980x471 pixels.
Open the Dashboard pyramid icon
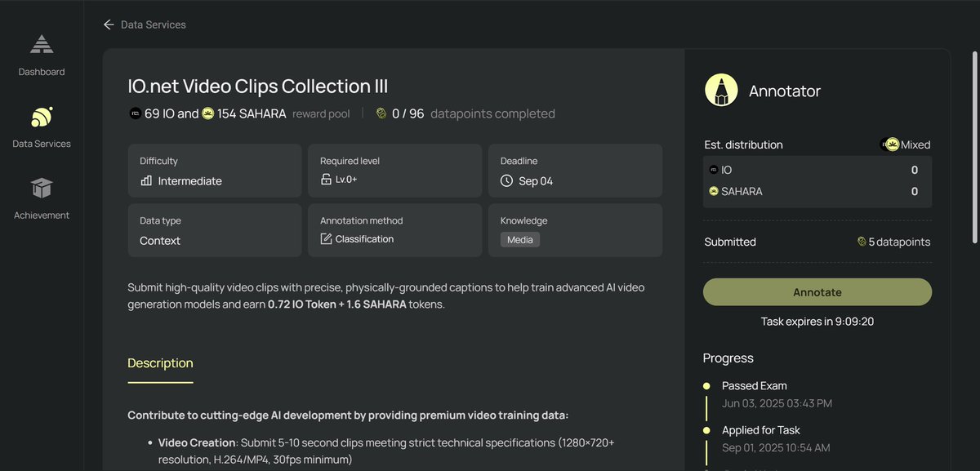pos(42,45)
